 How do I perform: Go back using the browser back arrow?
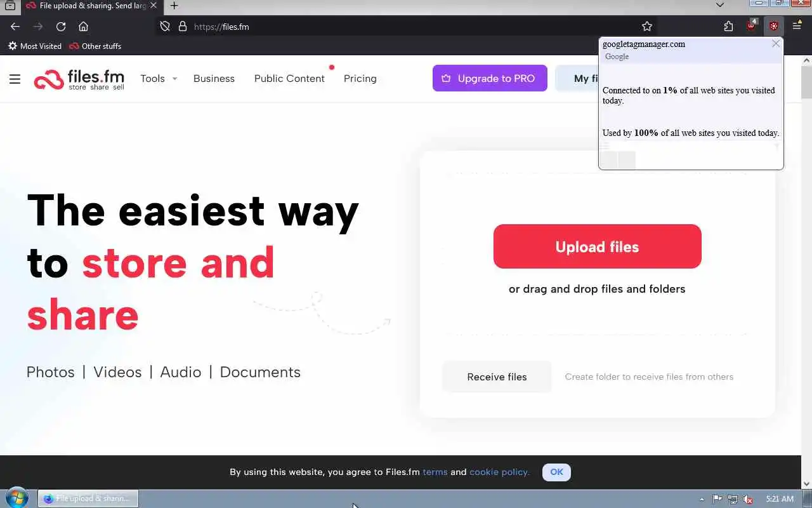tap(15, 27)
